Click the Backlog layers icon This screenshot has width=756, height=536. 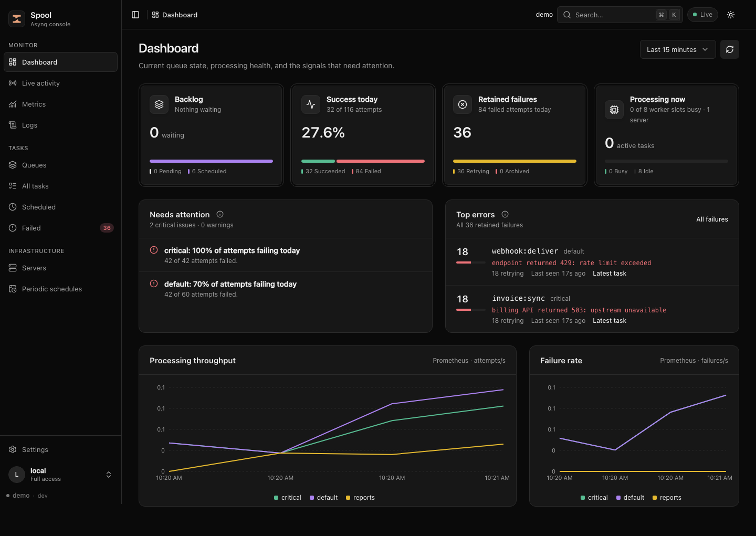point(159,104)
